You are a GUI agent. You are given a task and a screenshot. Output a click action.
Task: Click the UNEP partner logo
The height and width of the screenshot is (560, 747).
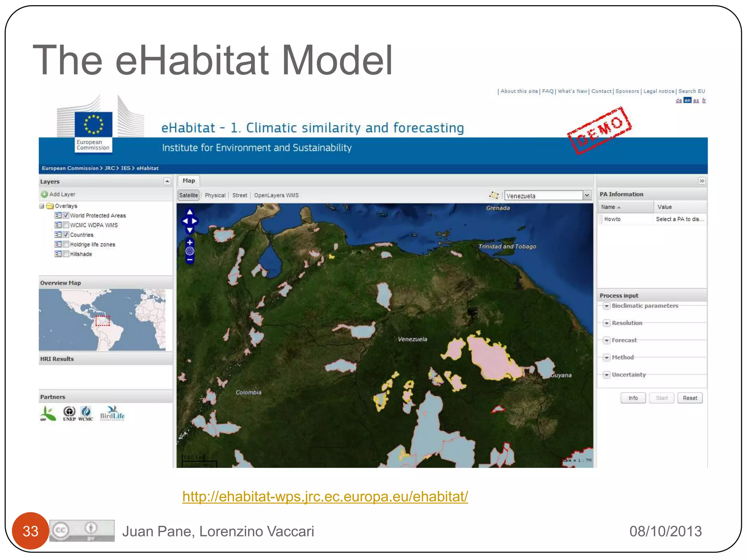69,414
